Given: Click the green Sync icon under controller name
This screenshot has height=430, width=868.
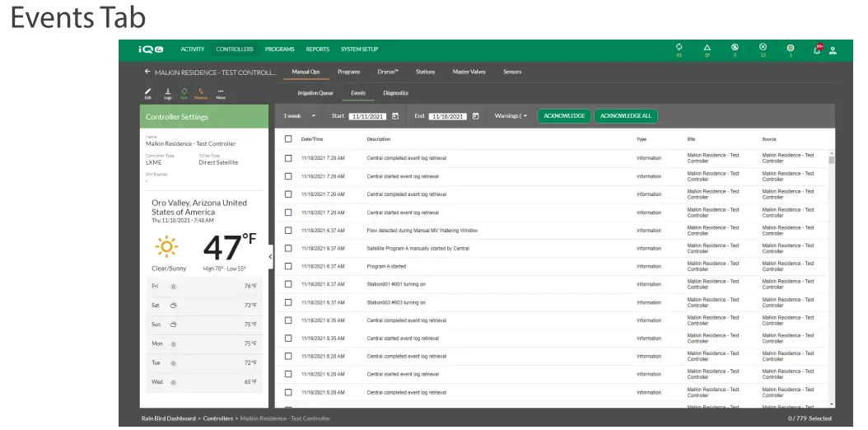Looking at the screenshot, I should pyautogui.click(x=184, y=92).
